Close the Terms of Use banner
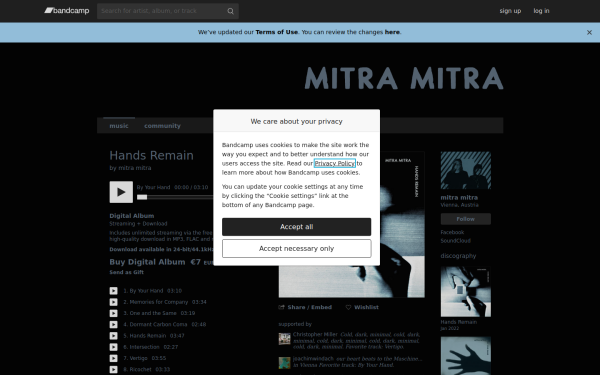The height and width of the screenshot is (375, 600). pos(589,33)
